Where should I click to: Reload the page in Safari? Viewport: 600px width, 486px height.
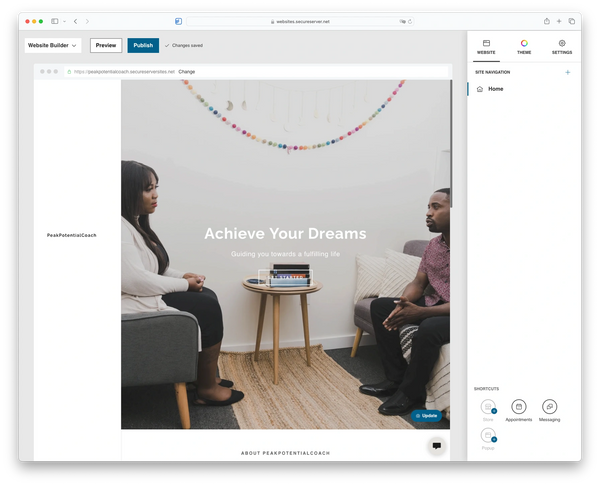click(x=410, y=21)
